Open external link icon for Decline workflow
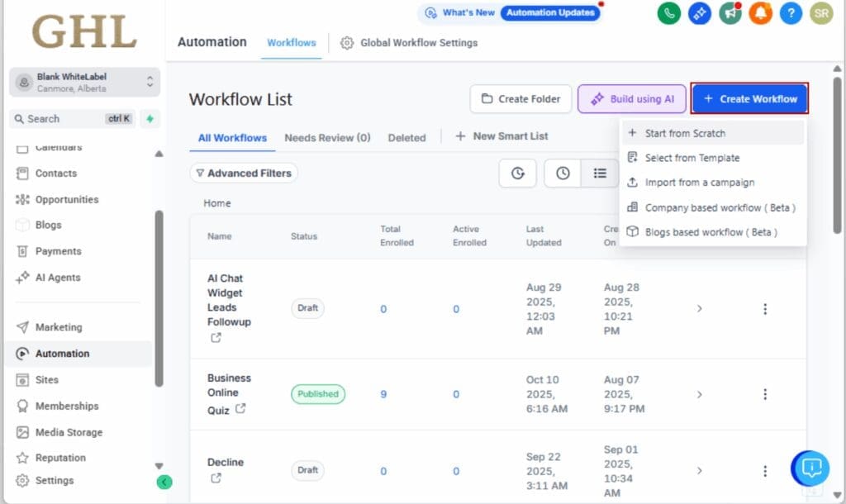The width and height of the screenshot is (846, 504). click(216, 478)
